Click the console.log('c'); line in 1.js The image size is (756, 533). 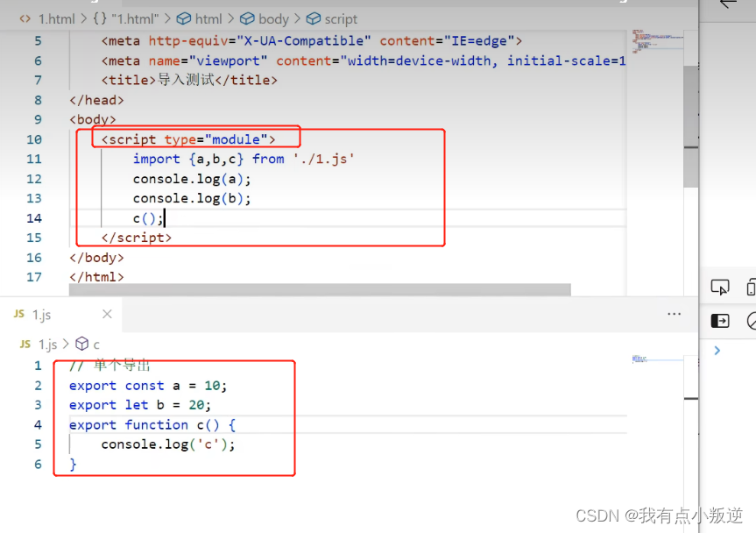click(x=168, y=444)
